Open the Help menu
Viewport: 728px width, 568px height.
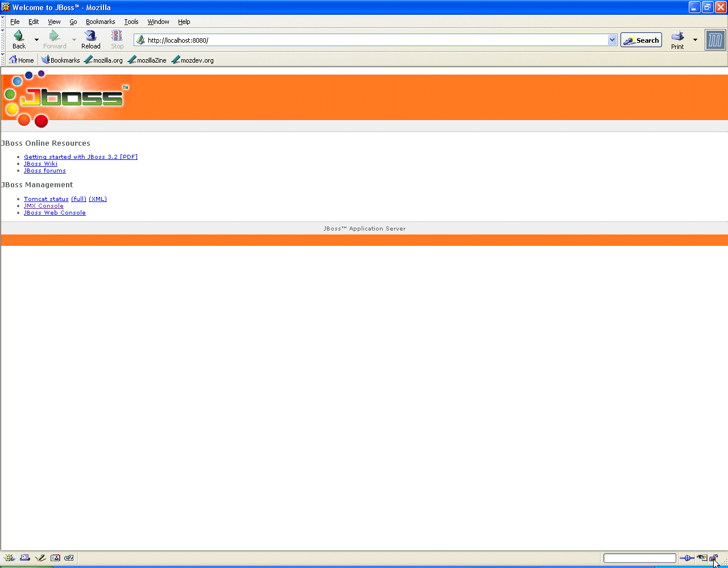point(184,22)
